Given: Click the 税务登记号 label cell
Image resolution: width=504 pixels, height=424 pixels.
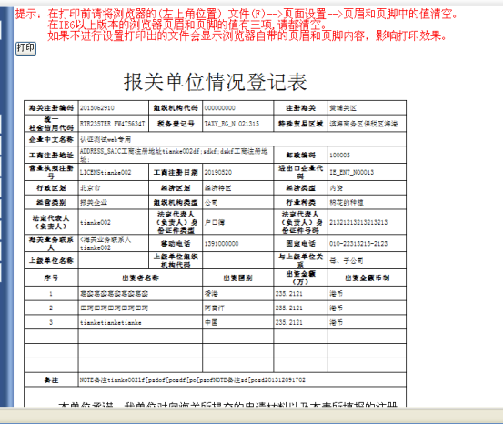Looking at the screenshot, I should (x=176, y=124).
